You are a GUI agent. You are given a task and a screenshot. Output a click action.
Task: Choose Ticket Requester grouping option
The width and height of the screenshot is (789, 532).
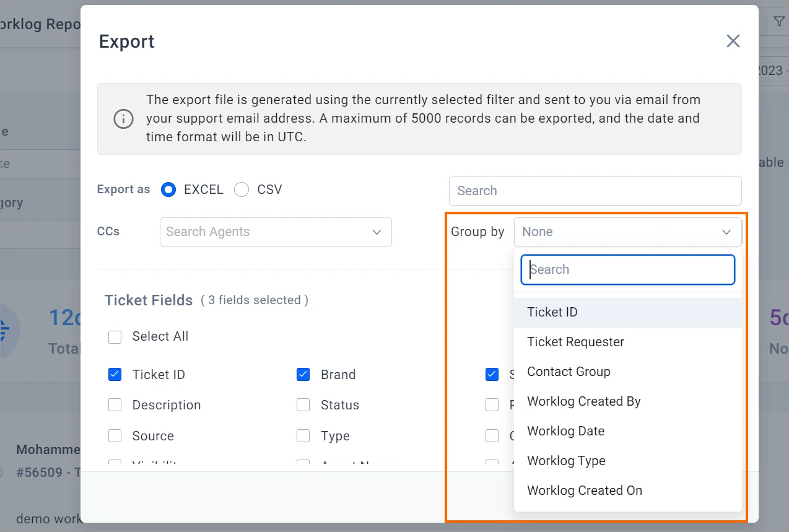coord(575,342)
